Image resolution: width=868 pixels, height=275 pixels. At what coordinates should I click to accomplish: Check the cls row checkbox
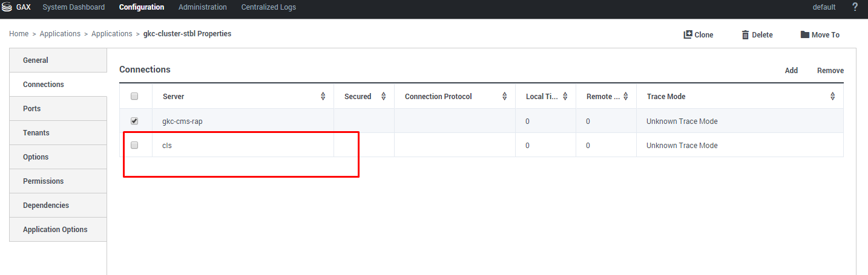point(134,145)
